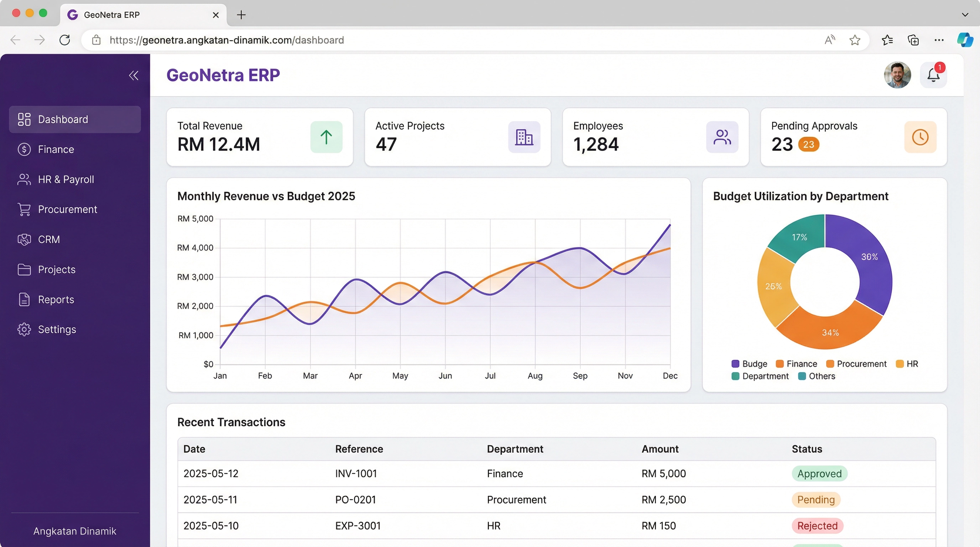Viewport: 980px width, 547px height.
Task: Open notifications via the bell icon
Action: [934, 75]
